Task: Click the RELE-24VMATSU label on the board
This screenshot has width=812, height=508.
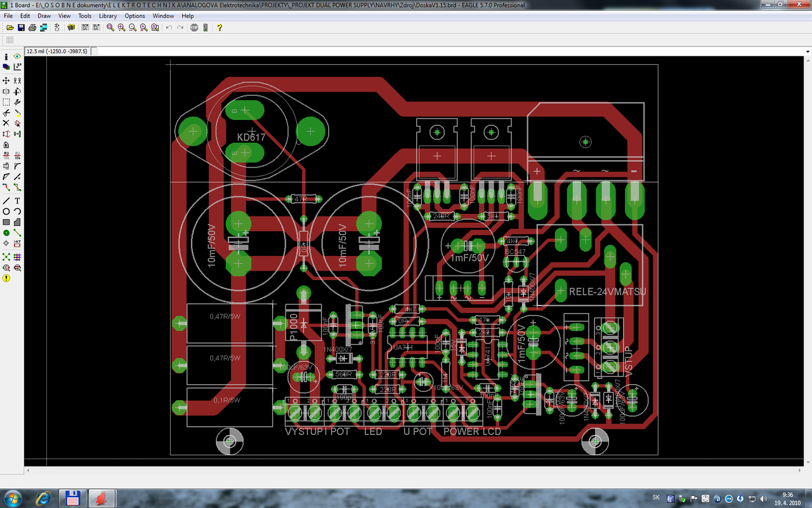Action: click(608, 292)
